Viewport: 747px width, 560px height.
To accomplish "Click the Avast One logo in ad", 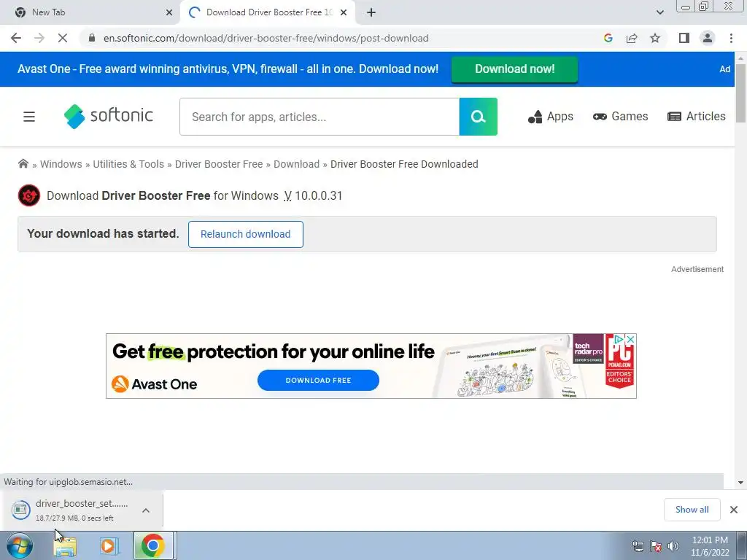I will click(155, 384).
